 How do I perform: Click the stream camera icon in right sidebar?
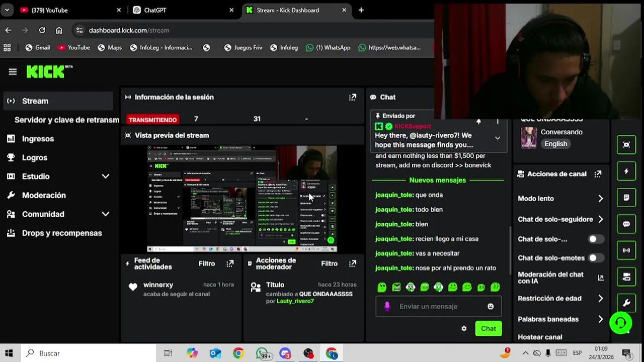626,277
